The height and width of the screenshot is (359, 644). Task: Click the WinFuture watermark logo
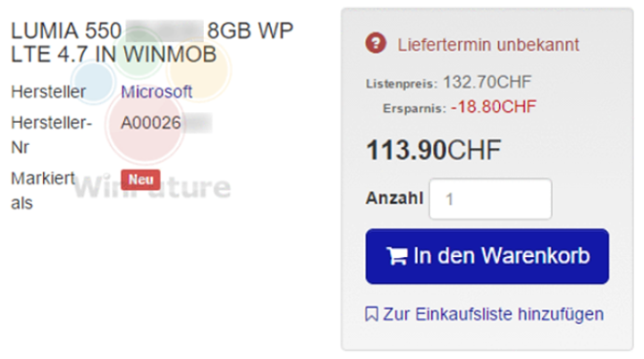point(152,187)
